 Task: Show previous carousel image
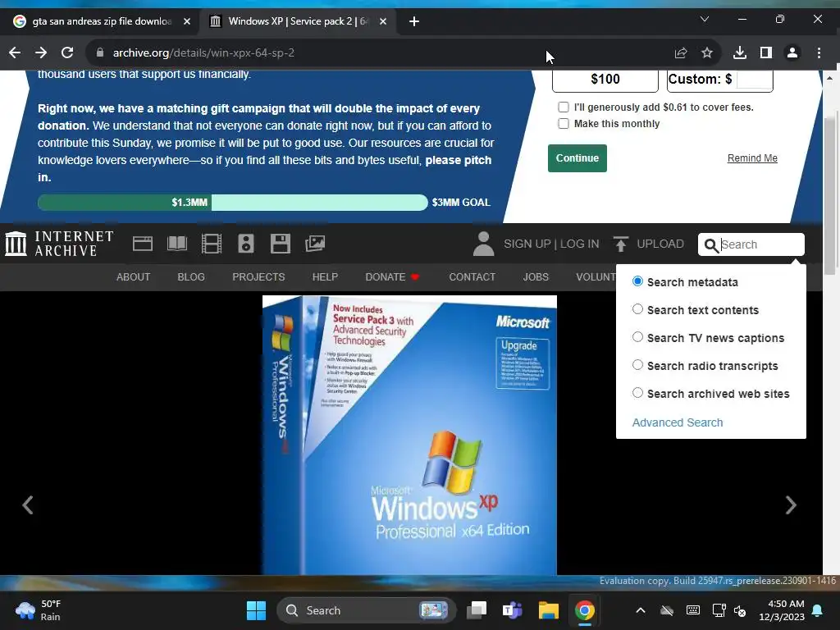point(28,505)
